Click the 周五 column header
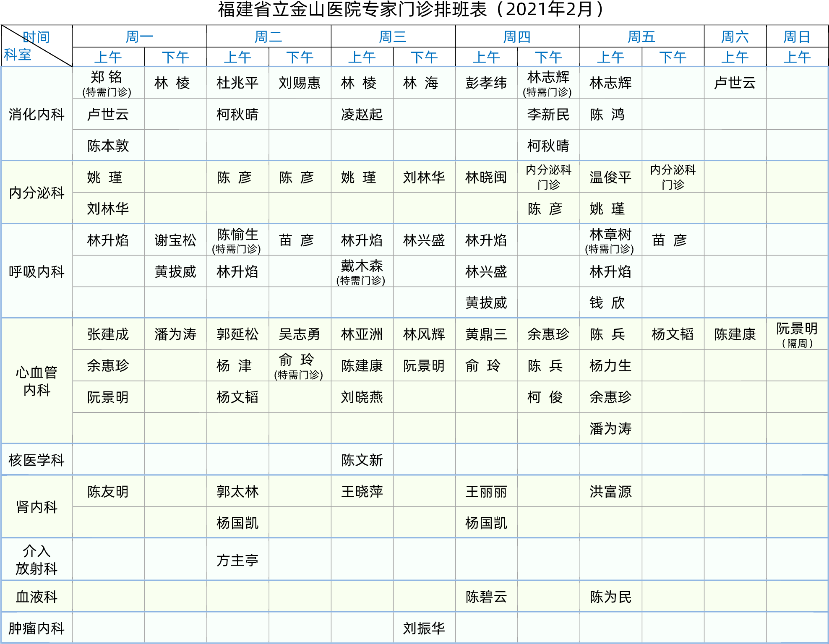The width and height of the screenshot is (829, 644). [x=641, y=37]
